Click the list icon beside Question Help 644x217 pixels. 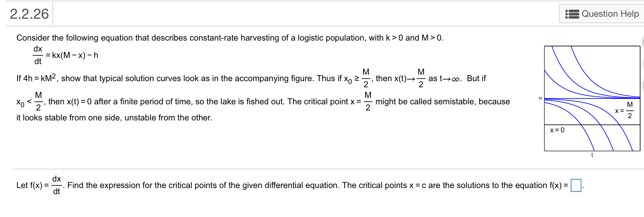(x=572, y=14)
